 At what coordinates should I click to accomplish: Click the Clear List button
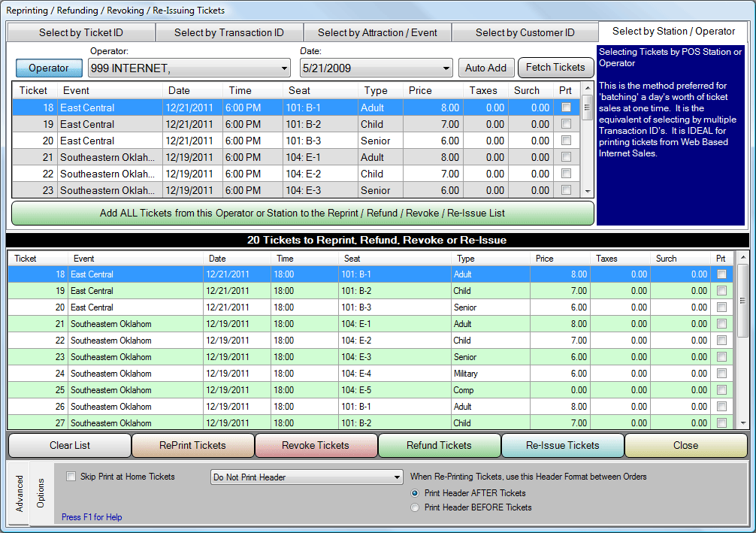pos(70,445)
